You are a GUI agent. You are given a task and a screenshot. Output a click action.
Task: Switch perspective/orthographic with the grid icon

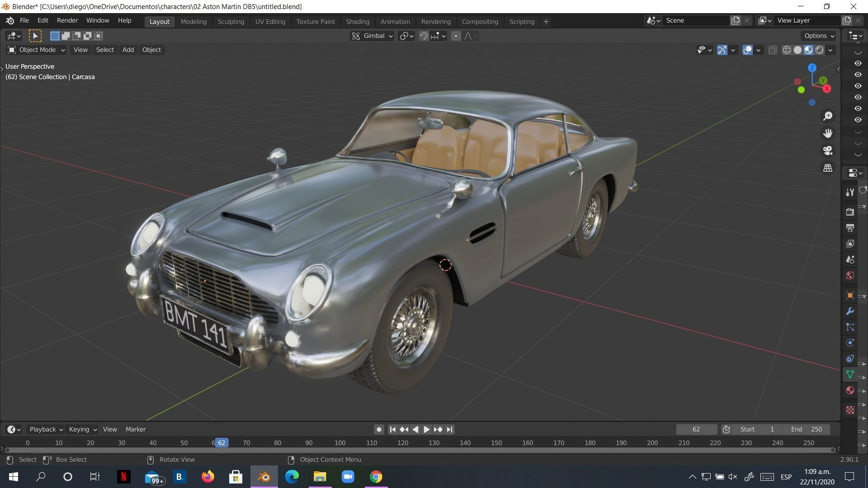tap(828, 168)
